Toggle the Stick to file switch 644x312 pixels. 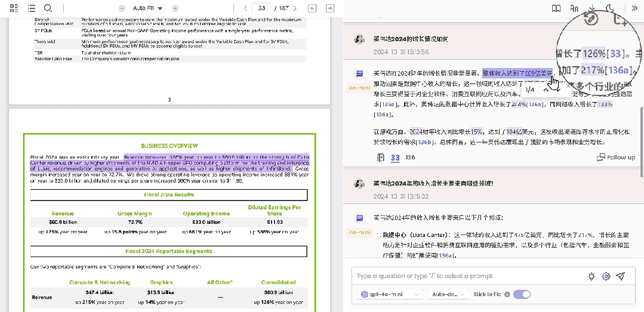[522, 294]
